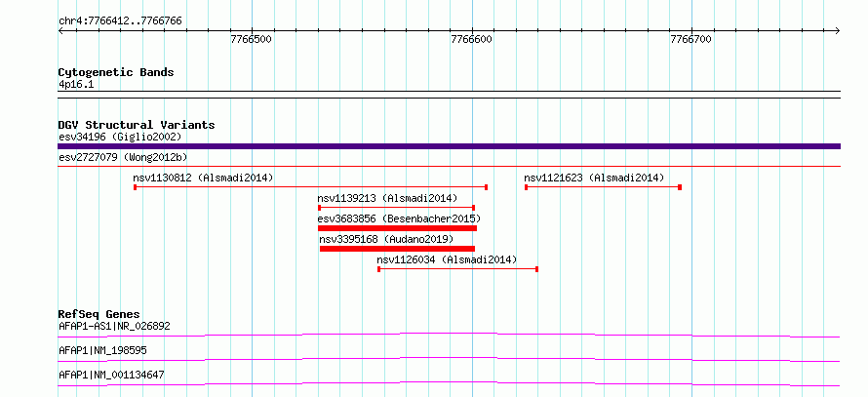
Task: Click the RefSeq Genes track heading
Action: click(99, 314)
